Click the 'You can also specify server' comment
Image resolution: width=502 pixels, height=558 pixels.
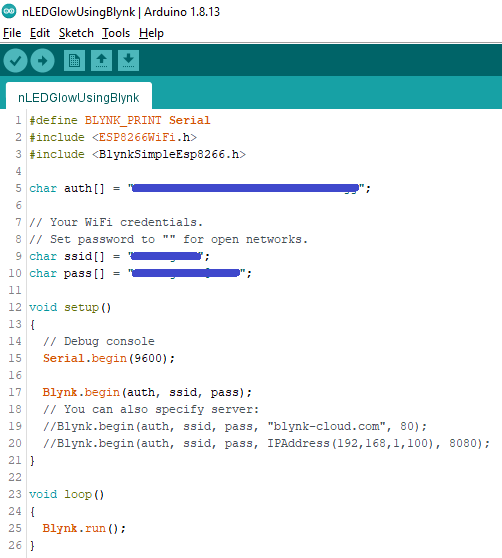point(151,409)
